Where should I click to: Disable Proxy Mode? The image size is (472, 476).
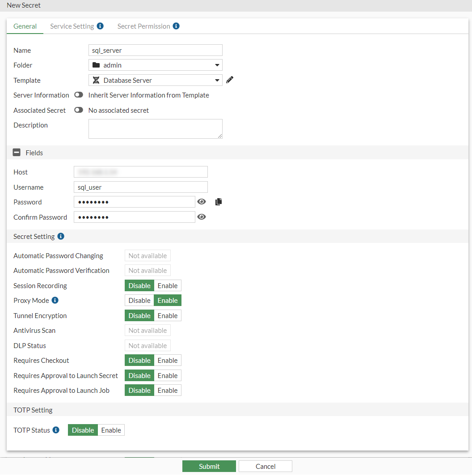pyautogui.click(x=139, y=300)
